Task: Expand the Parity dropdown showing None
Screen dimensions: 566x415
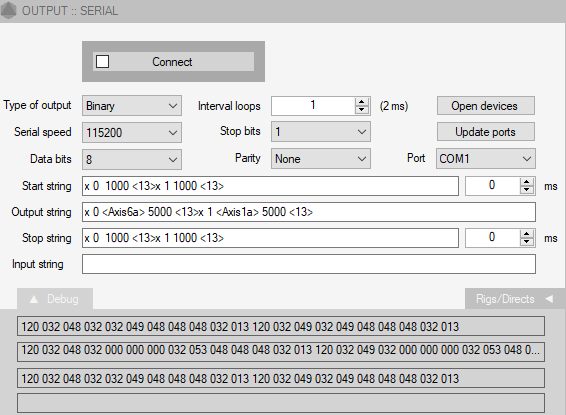Action: (x=321, y=159)
